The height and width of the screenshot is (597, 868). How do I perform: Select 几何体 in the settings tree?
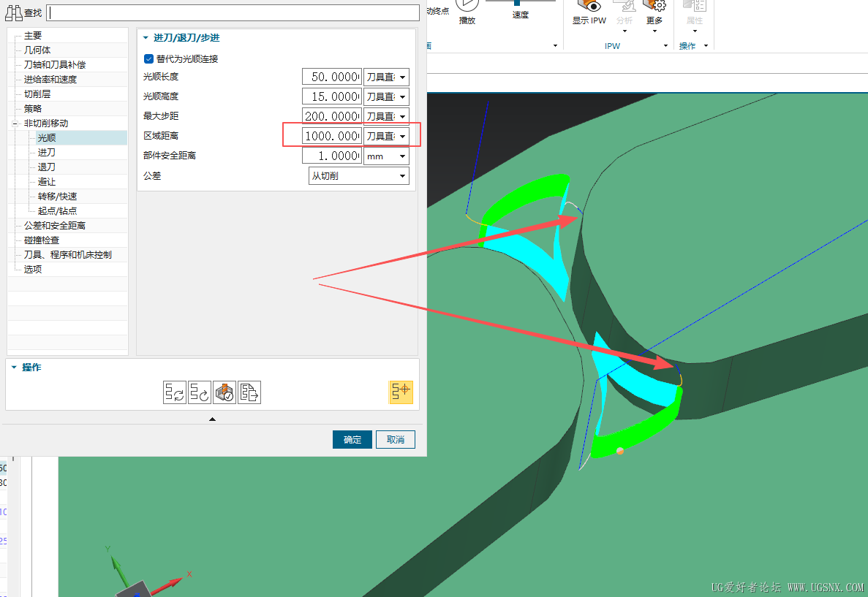[37, 50]
